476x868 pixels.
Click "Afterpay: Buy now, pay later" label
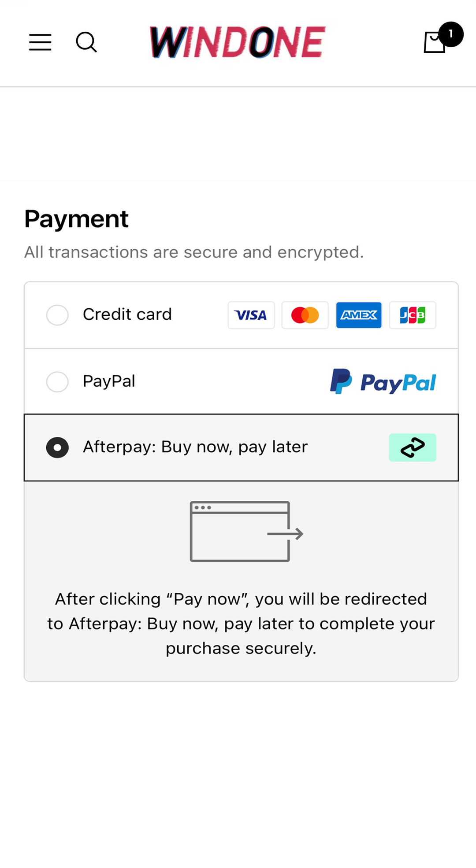195,447
